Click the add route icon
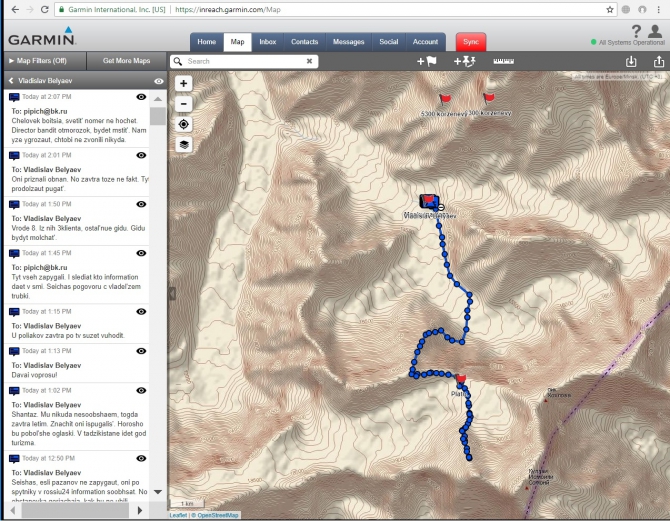670x521 pixels. (465, 61)
